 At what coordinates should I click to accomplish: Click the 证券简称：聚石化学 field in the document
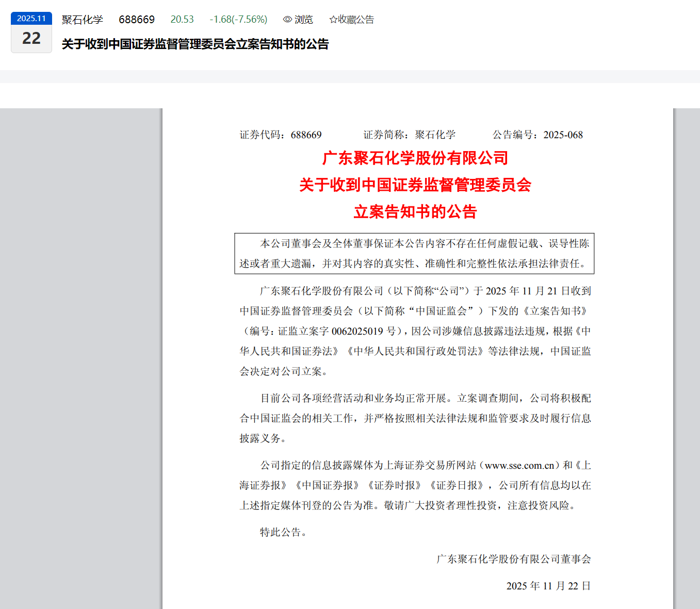[410, 135]
